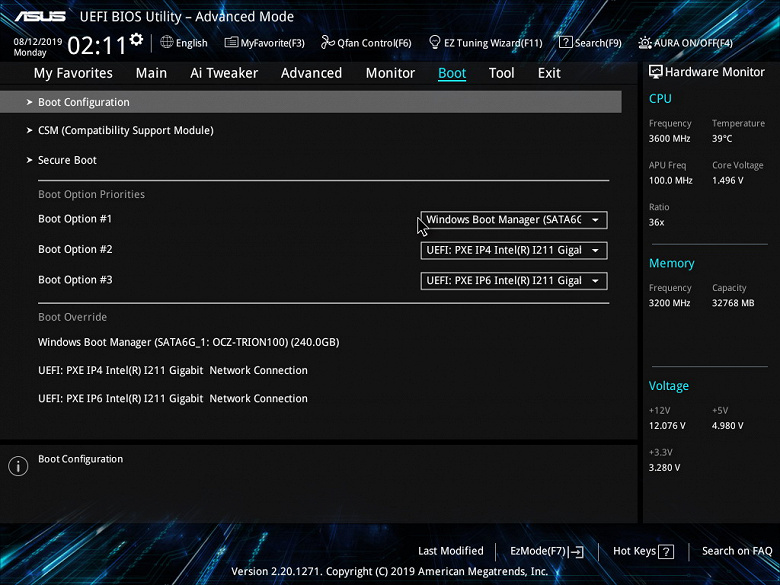Viewport: 780px width, 585px height.
Task: Open the Boot Option #2 dropdown
Action: tap(514, 250)
